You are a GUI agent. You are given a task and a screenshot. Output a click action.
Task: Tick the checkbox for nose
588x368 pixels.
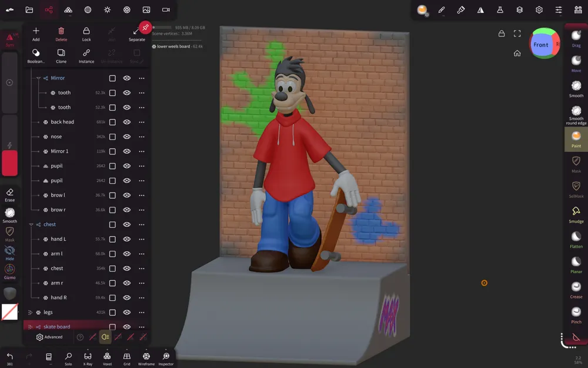(x=112, y=137)
